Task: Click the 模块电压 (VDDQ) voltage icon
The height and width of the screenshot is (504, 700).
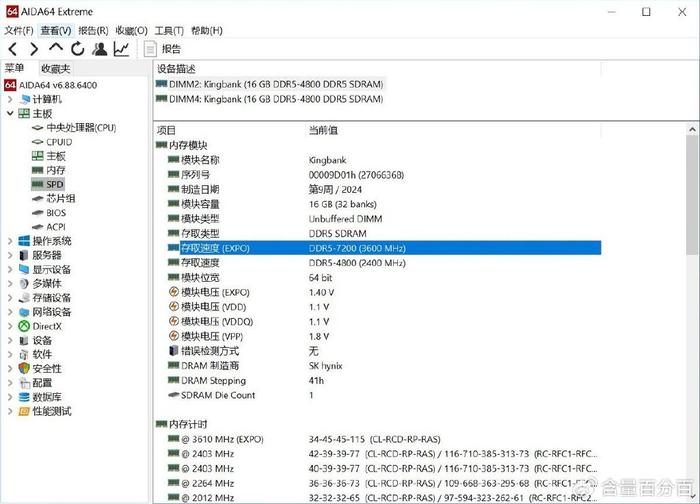Action: [174, 321]
